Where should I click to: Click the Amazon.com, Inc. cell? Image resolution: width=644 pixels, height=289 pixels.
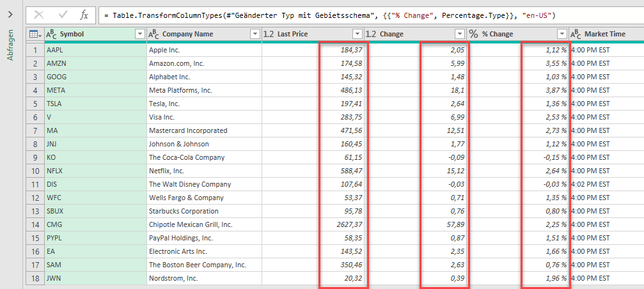[205, 64]
